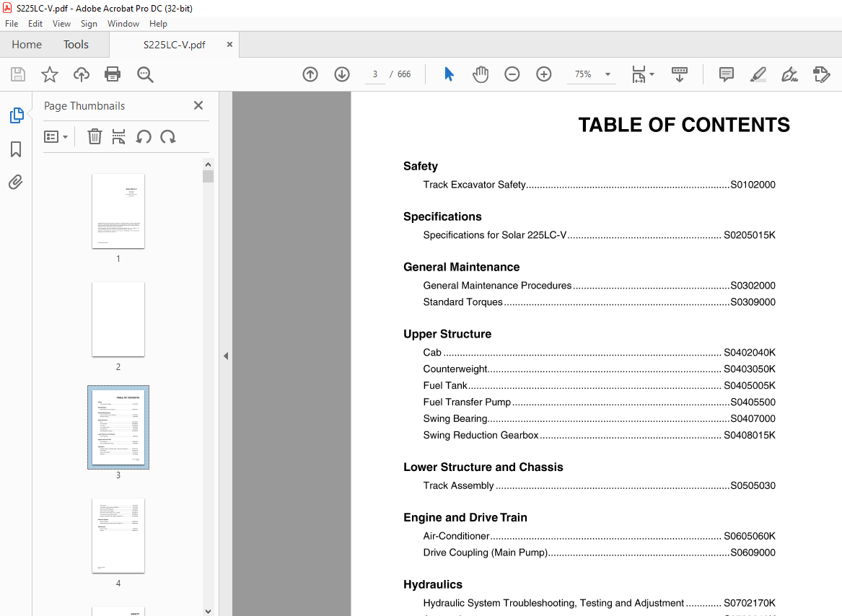Open the Find text search tool

pos(145,74)
